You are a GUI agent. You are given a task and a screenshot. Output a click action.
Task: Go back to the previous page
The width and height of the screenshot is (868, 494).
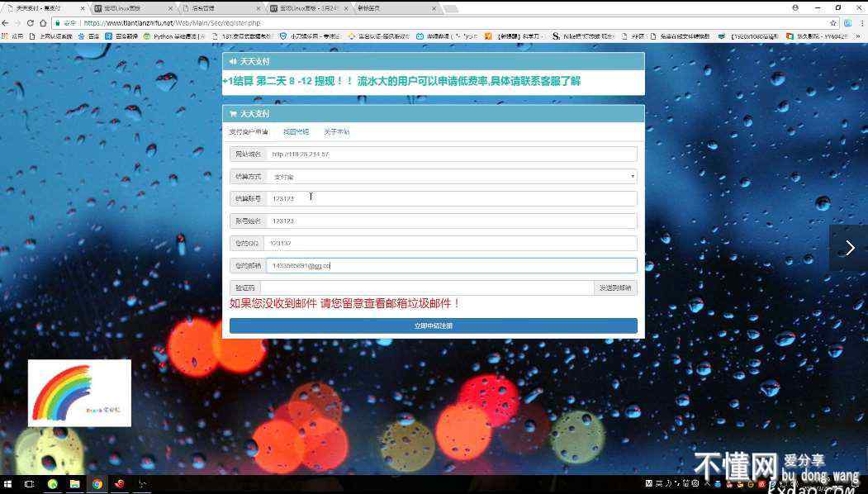tap(6, 22)
